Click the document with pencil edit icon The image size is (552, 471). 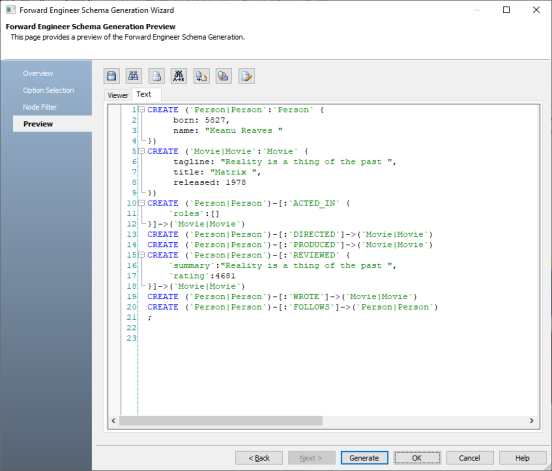[246, 76]
